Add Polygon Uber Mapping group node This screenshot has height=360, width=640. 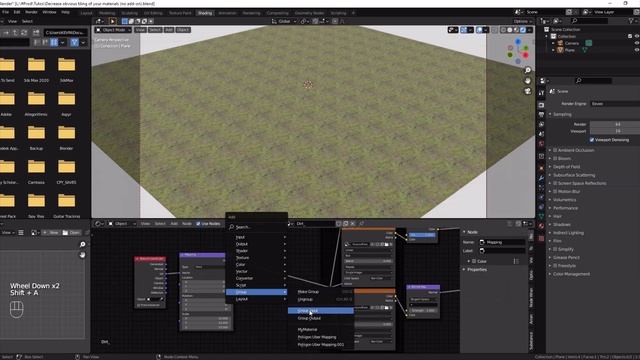click(x=321, y=337)
